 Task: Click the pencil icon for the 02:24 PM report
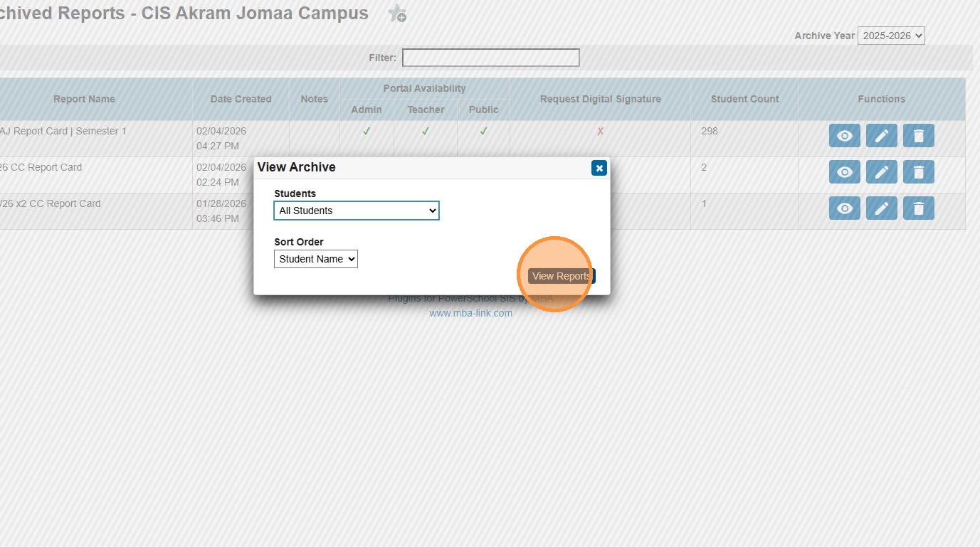[x=881, y=171]
